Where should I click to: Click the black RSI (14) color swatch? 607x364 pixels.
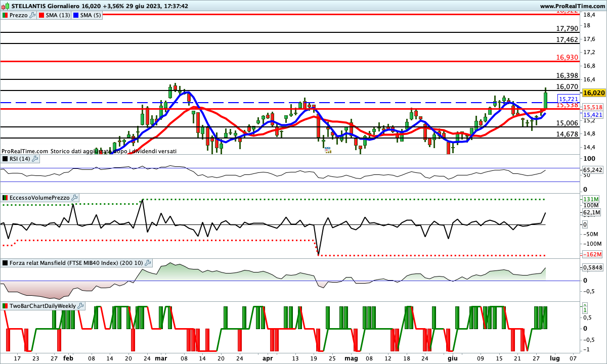point(5,159)
